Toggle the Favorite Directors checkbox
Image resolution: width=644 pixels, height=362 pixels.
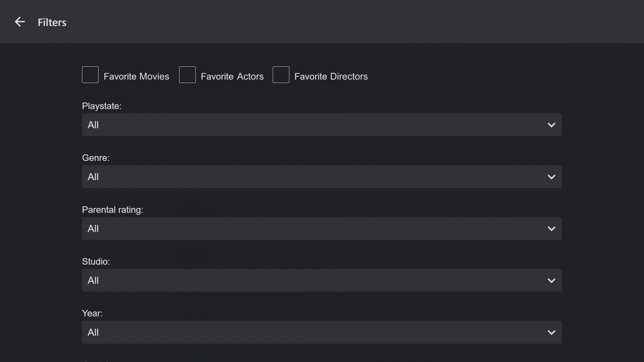(x=281, y=75)
